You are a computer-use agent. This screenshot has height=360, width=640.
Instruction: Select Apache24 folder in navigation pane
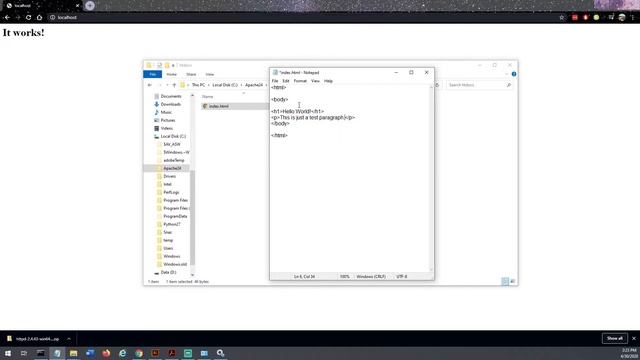[172, 168]
